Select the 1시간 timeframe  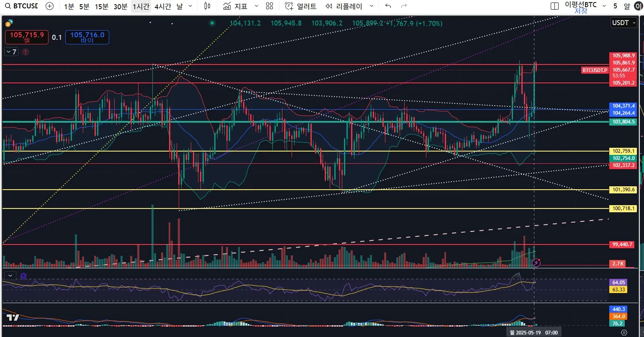click(x=141, y=6)
